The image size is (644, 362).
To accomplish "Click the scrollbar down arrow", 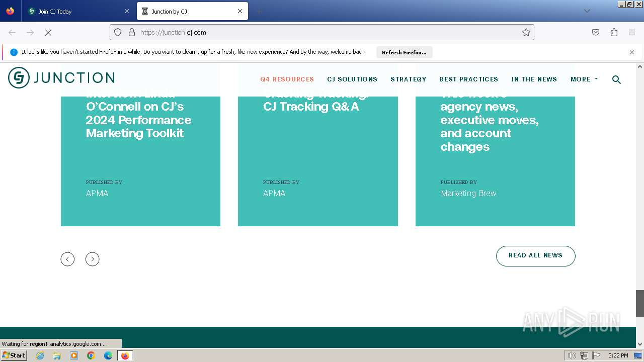I will 640,344.
